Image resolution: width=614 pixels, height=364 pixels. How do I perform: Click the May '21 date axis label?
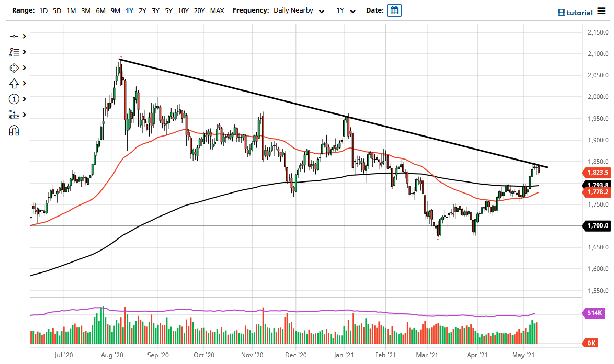click(524, 355)
